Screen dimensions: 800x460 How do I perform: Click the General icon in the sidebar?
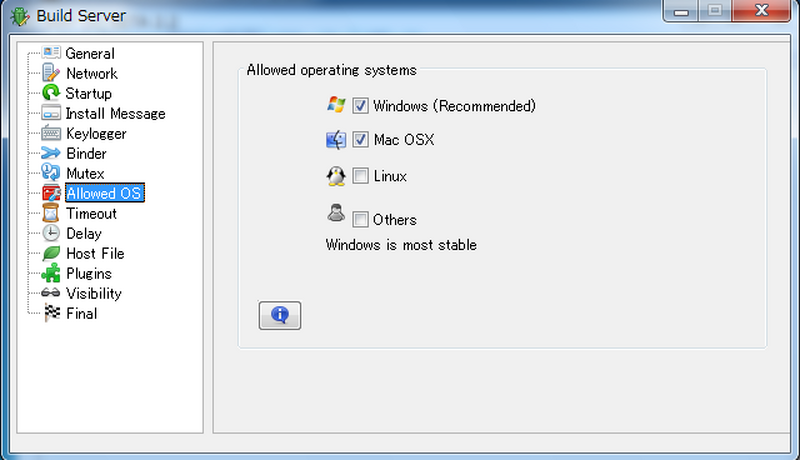51,54
